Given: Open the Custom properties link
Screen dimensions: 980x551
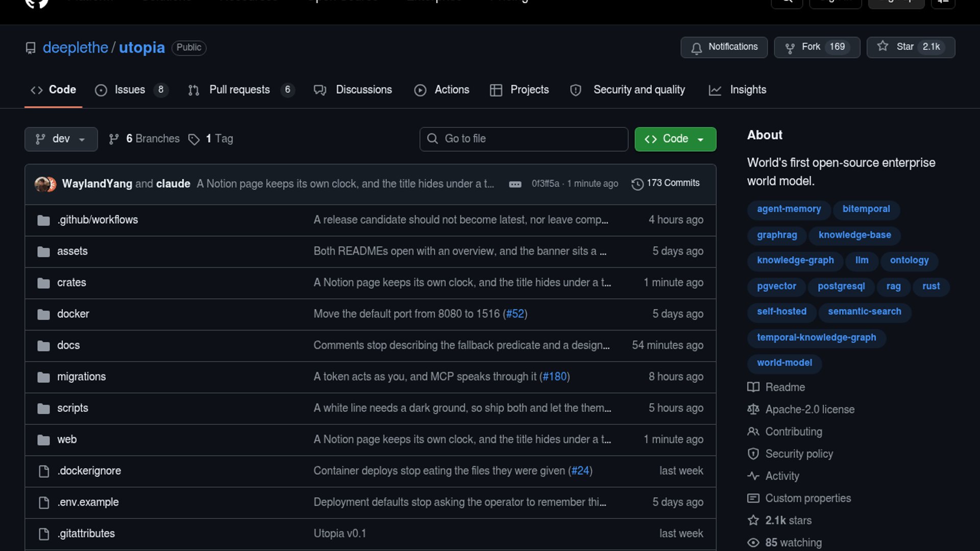Looking at the screenshot, I should click(x=799, y=498).
